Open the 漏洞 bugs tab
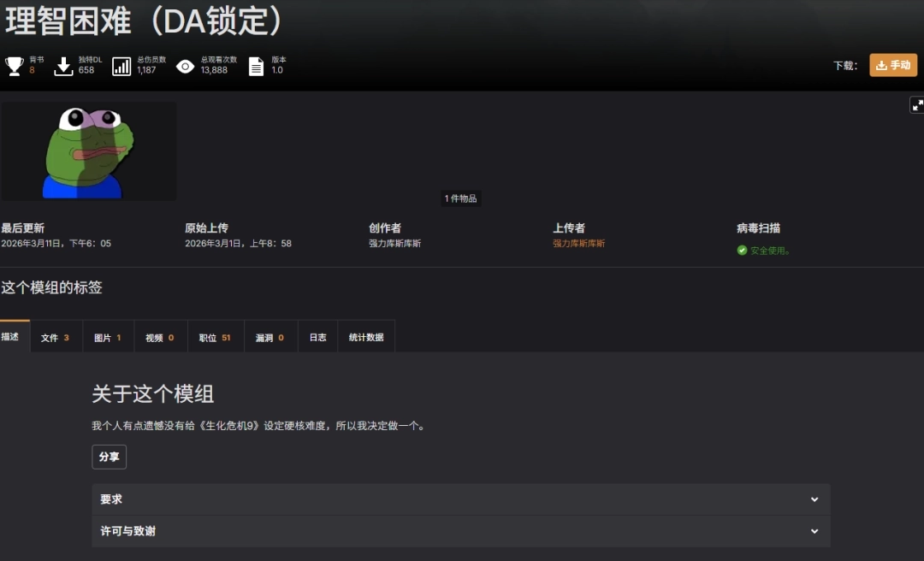Viewport: 924px width, 561px height. 269,338
